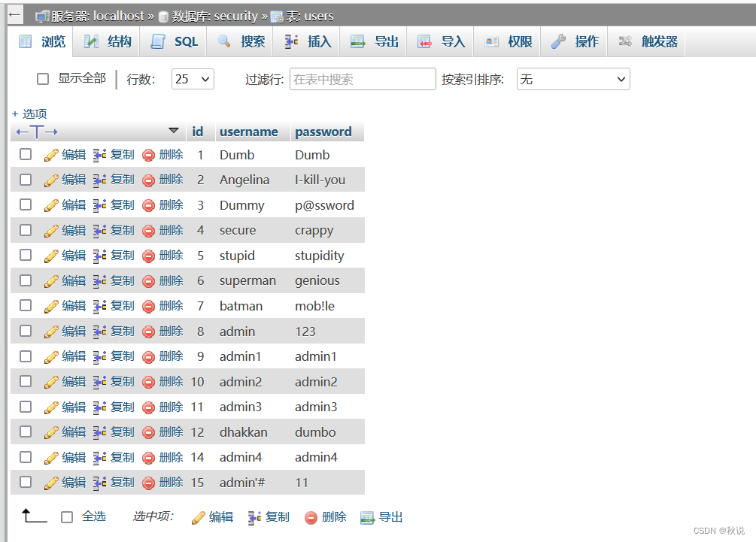
Task: Check the checkbox for dhakkan row
Action: point(26,431)
